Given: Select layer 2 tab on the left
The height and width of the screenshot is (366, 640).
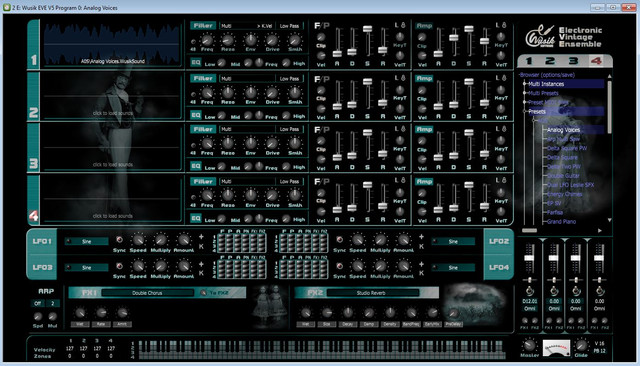Looking at the screenshot, I should coord(33,96).
